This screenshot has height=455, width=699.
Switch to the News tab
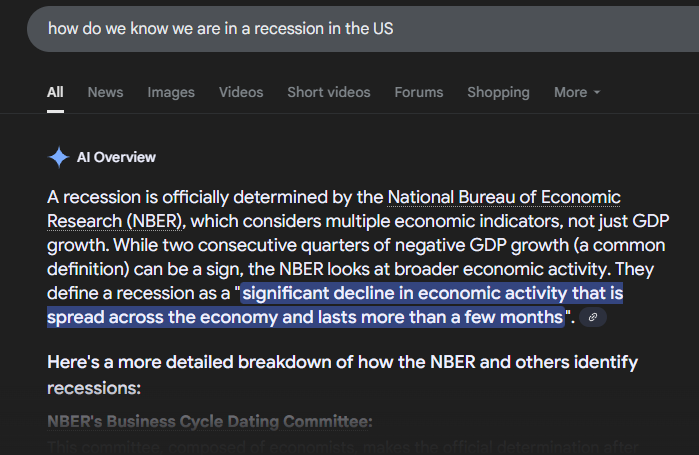point(105,92)
